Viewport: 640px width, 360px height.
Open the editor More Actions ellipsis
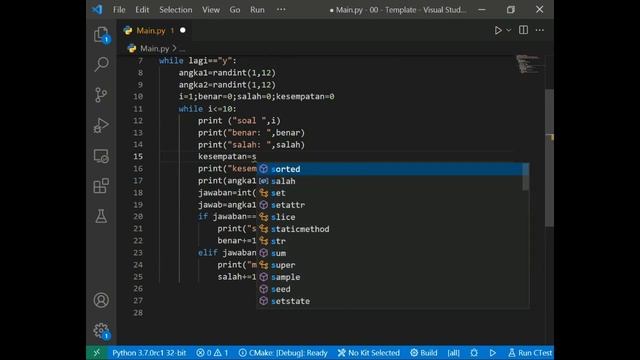click(540, 30)
